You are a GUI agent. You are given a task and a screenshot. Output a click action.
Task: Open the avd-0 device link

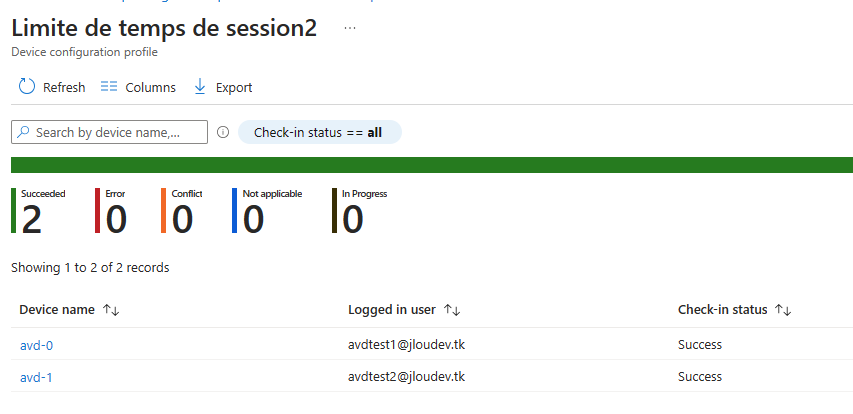pyautogui.click(x=36, y=345)
